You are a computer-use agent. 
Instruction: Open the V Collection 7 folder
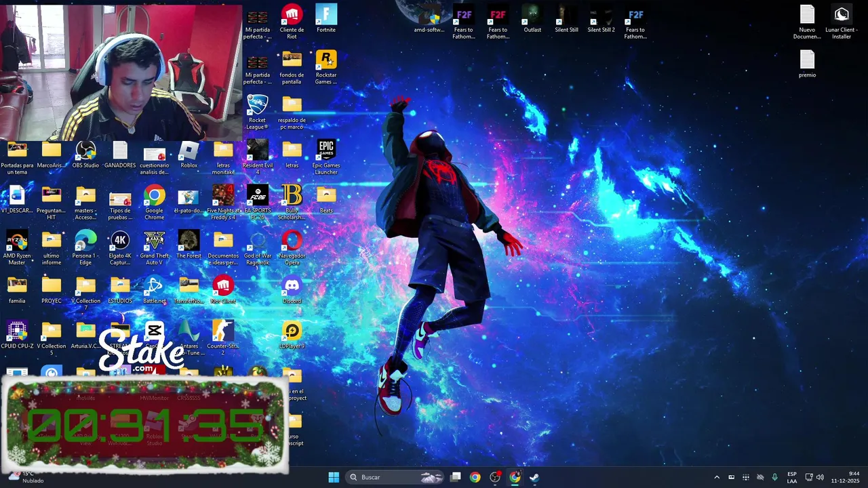point(85,293)
